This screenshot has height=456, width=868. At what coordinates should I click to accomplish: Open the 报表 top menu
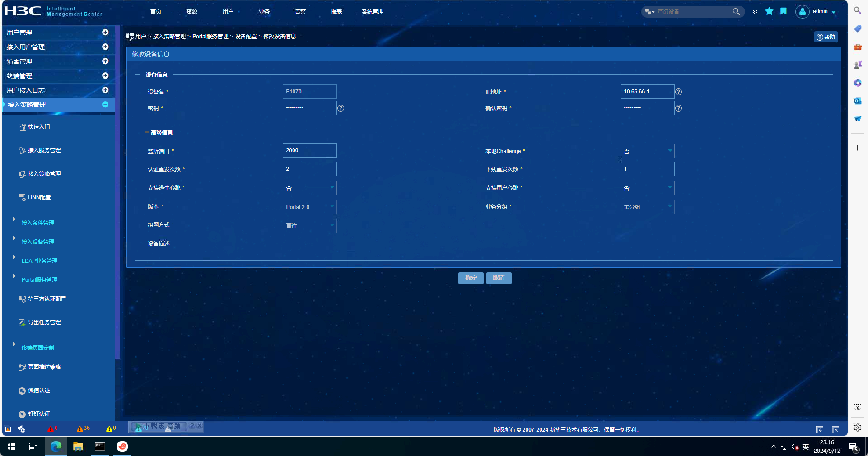tap(336, 12)
